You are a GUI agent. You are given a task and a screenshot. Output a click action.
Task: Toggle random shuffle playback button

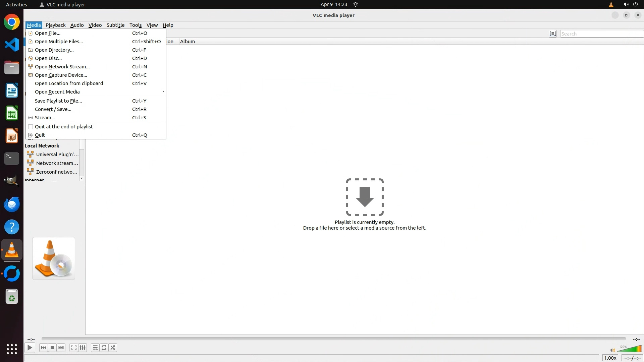pyautogui.click(x=113, y=348)
